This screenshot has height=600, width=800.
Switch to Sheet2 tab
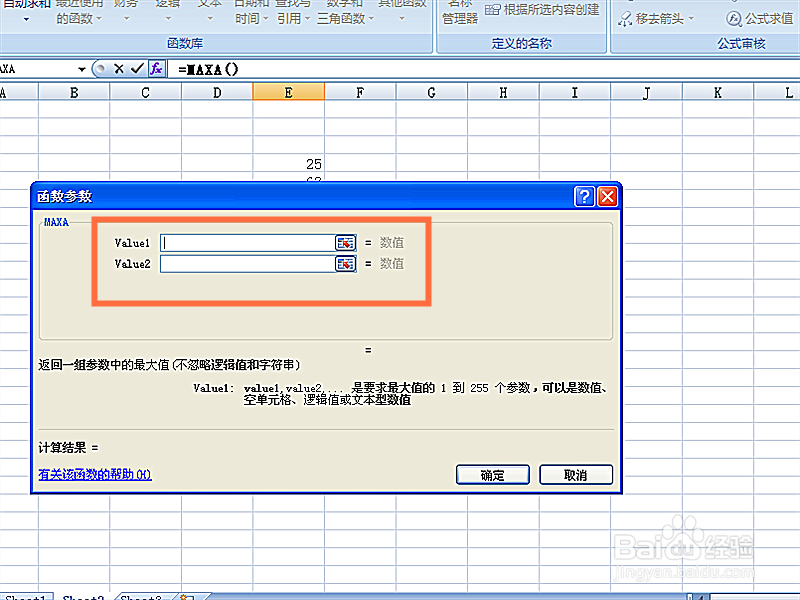pos(84,596)
